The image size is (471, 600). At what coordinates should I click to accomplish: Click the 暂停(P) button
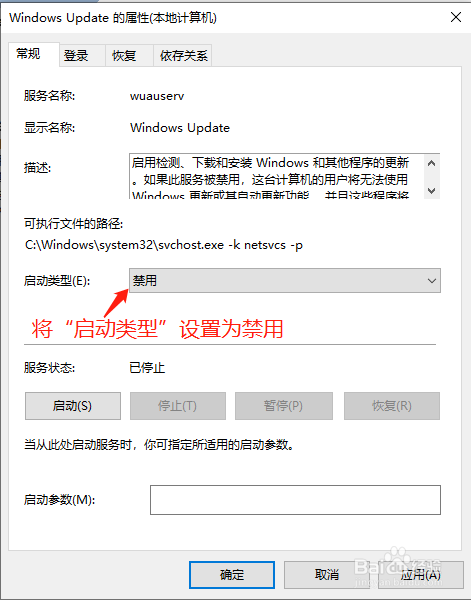tap(284, 406)
